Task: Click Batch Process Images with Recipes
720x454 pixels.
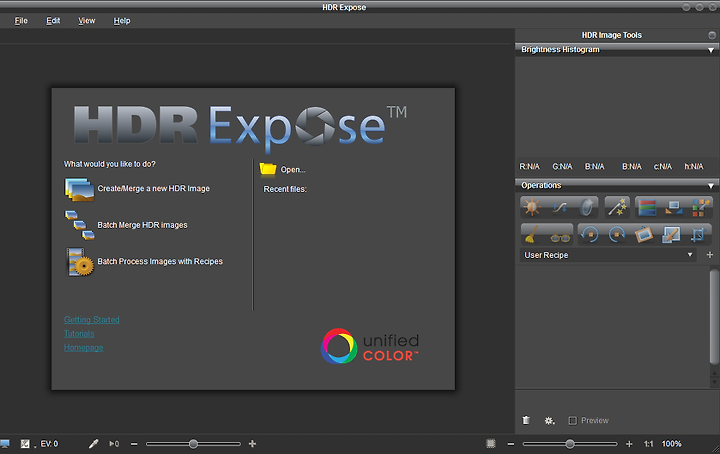Action: [160, 261]
